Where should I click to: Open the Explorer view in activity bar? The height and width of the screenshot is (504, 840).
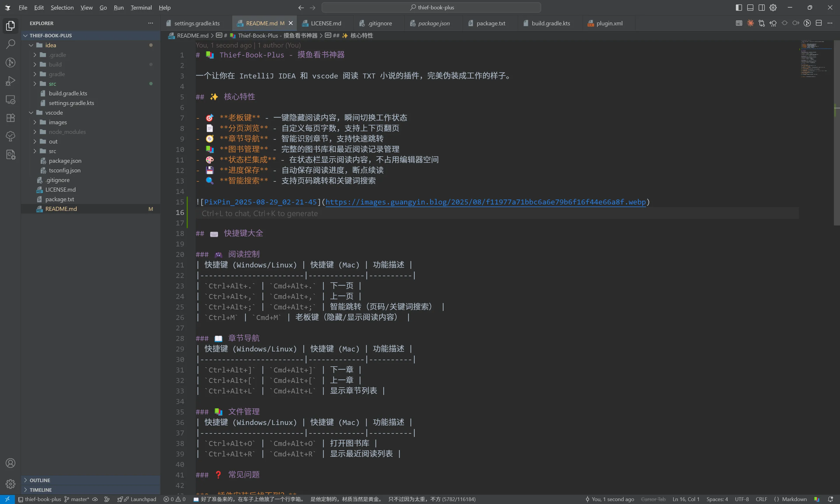coord(10,26)
